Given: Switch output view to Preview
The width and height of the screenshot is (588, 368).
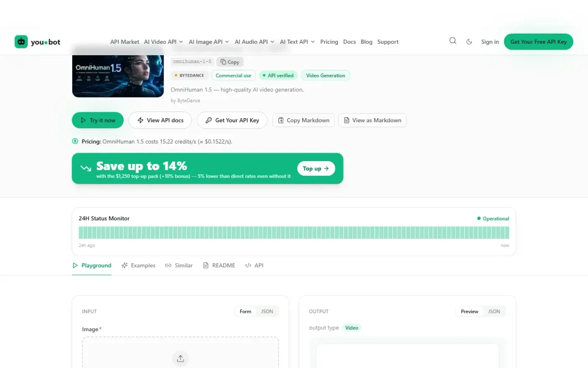Looking at the screenshot, I should 469,312.
